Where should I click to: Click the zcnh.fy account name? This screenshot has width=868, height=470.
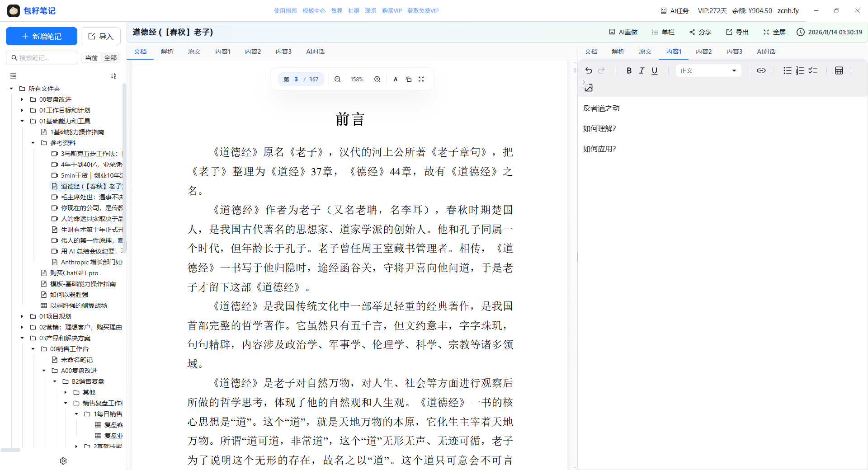point(788,11)
